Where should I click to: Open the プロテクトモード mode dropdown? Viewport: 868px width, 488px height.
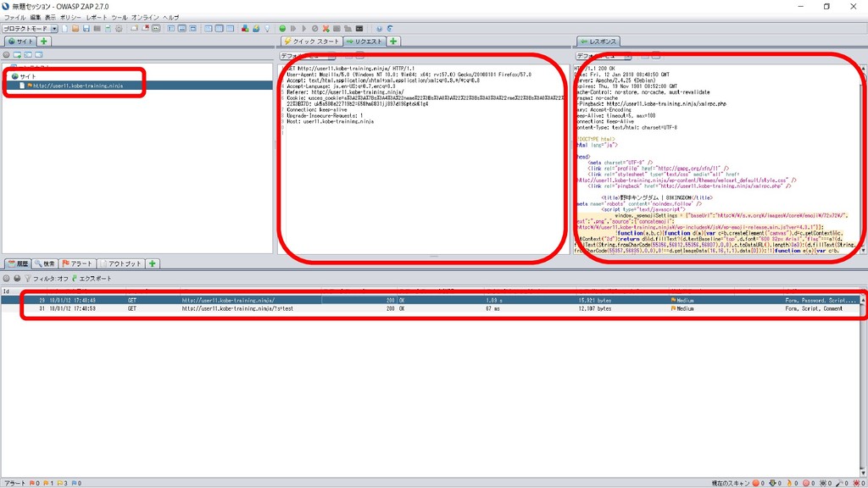(x=30, y=29)
